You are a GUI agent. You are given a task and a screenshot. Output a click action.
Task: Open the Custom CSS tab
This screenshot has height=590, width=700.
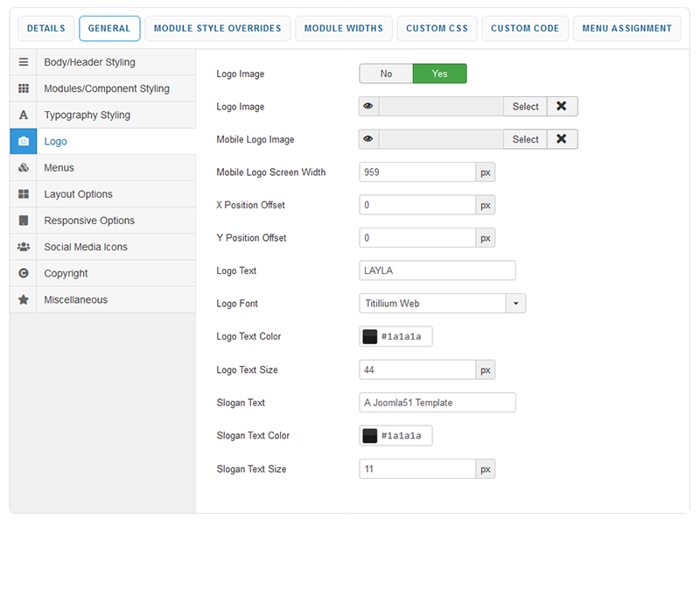point(437,29)
